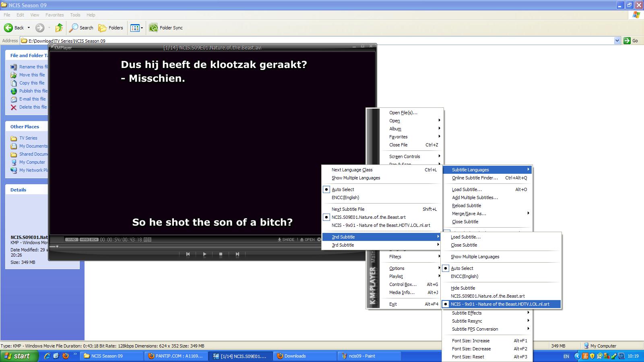644x362 pixels.
Task: Click the KMPlayer stop button
Action: point(221,254)
